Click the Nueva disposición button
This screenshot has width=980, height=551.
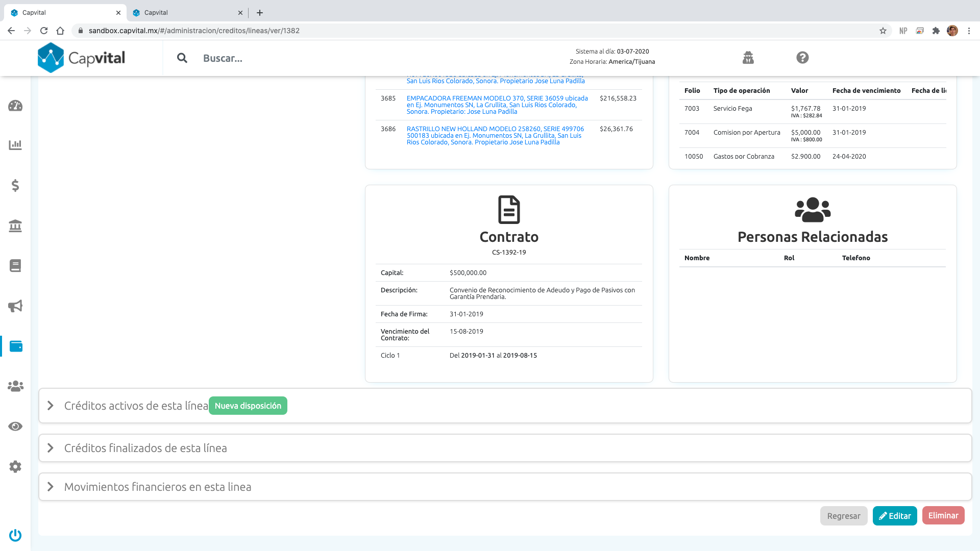tap(248, 406)
